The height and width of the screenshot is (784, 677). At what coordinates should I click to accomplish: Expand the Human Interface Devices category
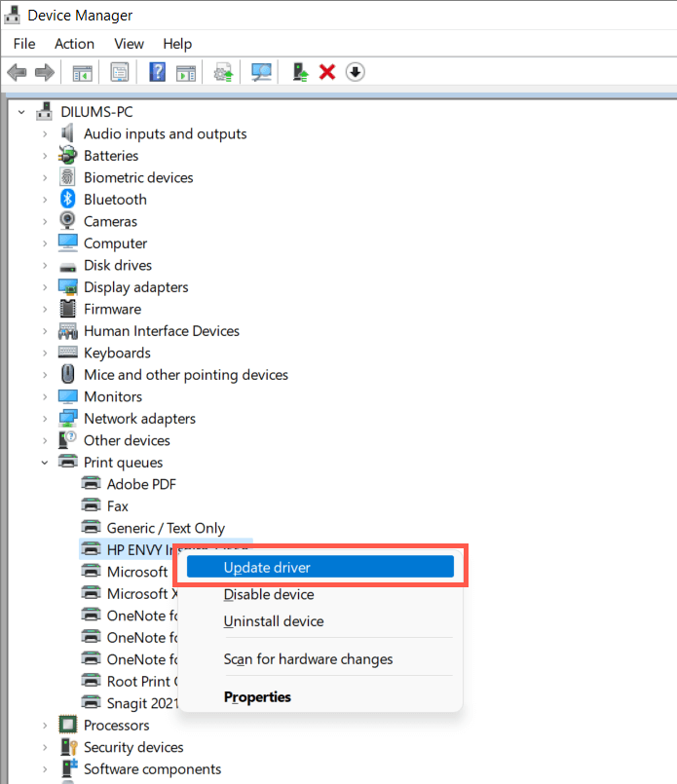pyautogui.click(x=45, y=331)
